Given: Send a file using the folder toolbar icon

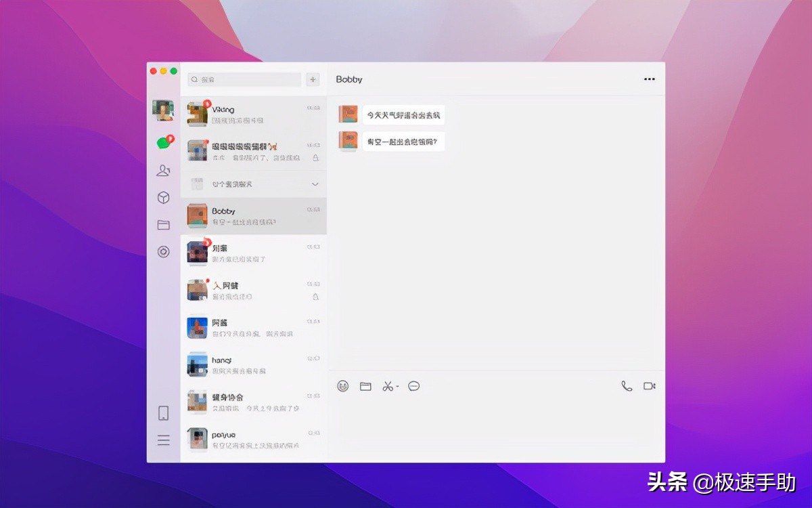Looking at the screenshot, I should coord(366,385).
